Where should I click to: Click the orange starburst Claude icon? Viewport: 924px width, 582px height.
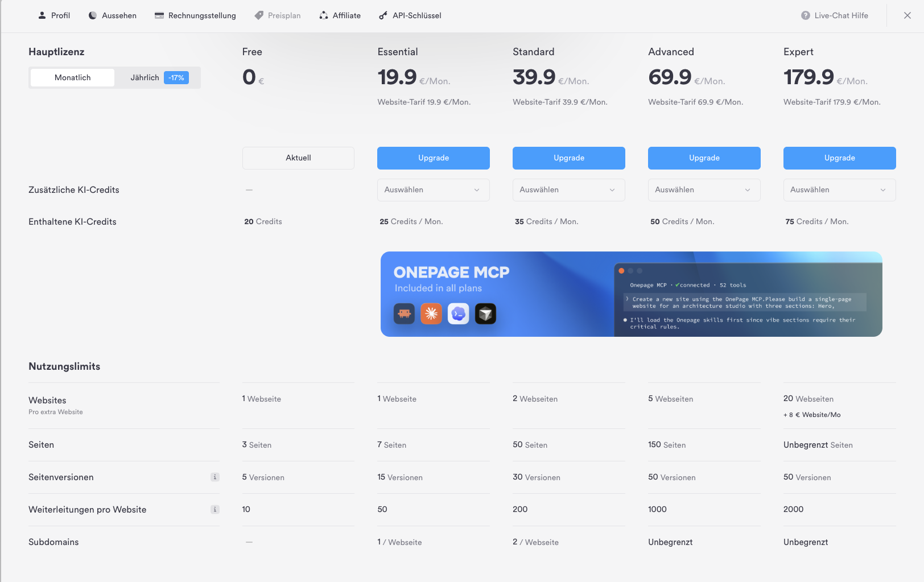tap(431, 313)
